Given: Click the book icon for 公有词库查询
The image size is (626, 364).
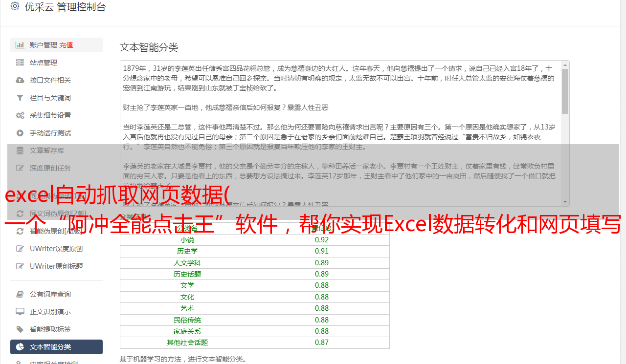Looking at the screenshot, I should (x=20, y=294).
